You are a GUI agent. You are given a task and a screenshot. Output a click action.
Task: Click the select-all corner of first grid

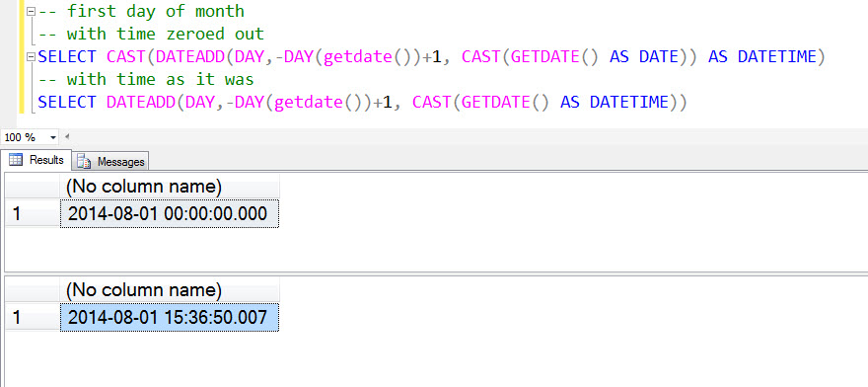coord(33,187)
